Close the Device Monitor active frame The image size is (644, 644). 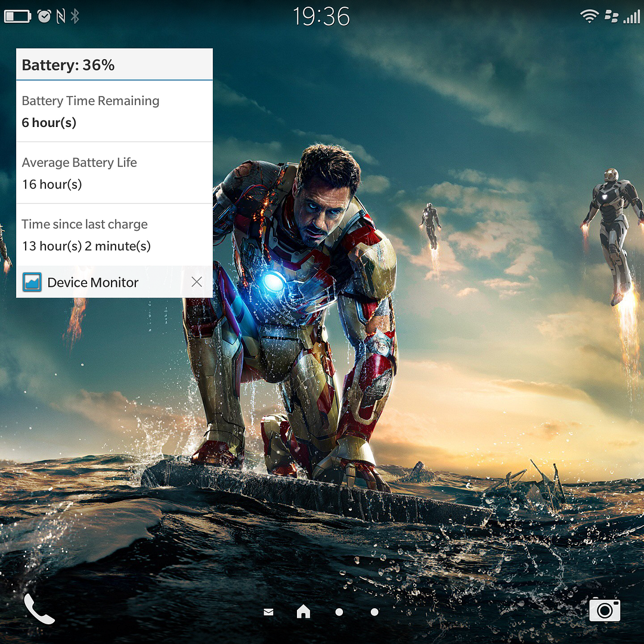(197, 281)
